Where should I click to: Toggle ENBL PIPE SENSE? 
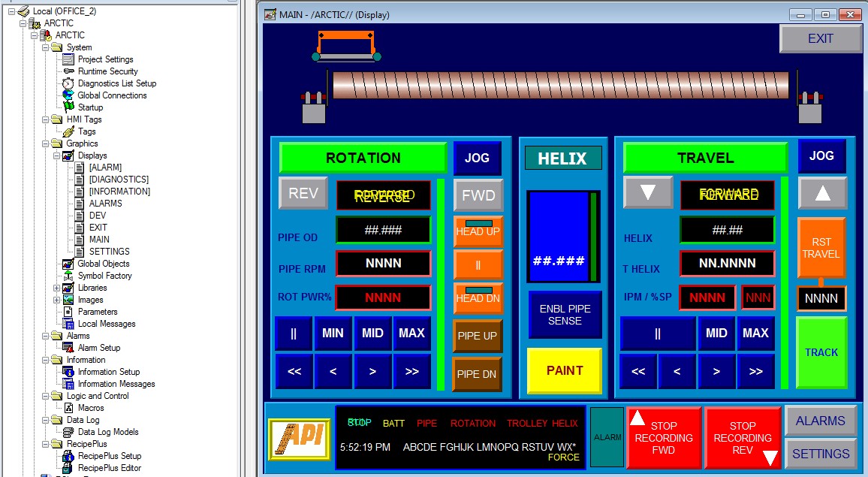pos(564,314)
